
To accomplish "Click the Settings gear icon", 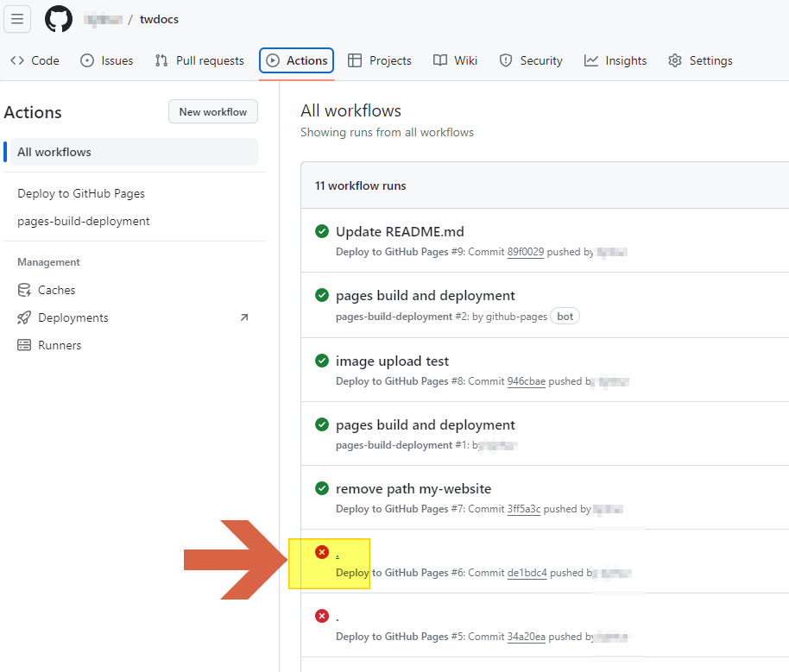I will point(675,60).
